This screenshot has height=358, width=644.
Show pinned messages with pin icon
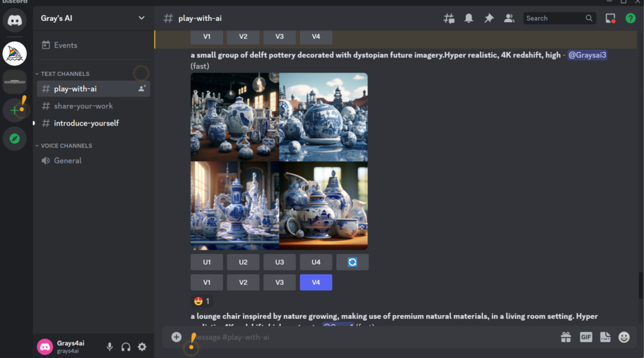pyautogui.click(x=489, y=18)
